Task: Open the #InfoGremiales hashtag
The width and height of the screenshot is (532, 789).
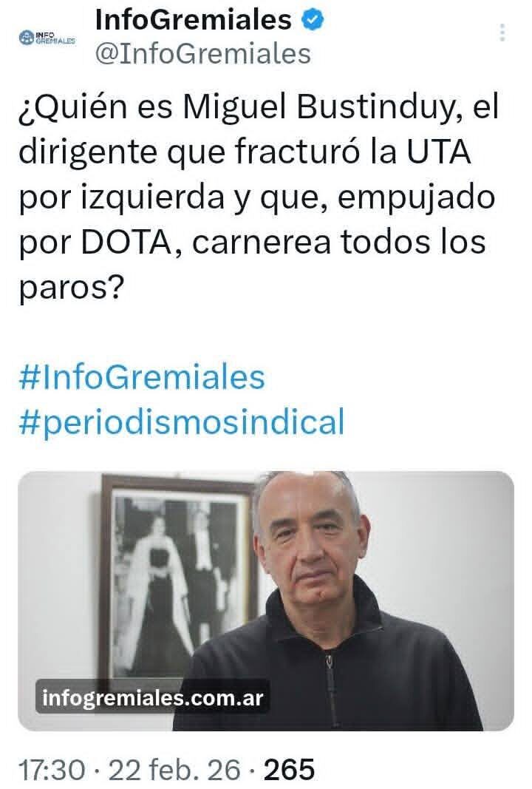Action: [x=142, y=377]
